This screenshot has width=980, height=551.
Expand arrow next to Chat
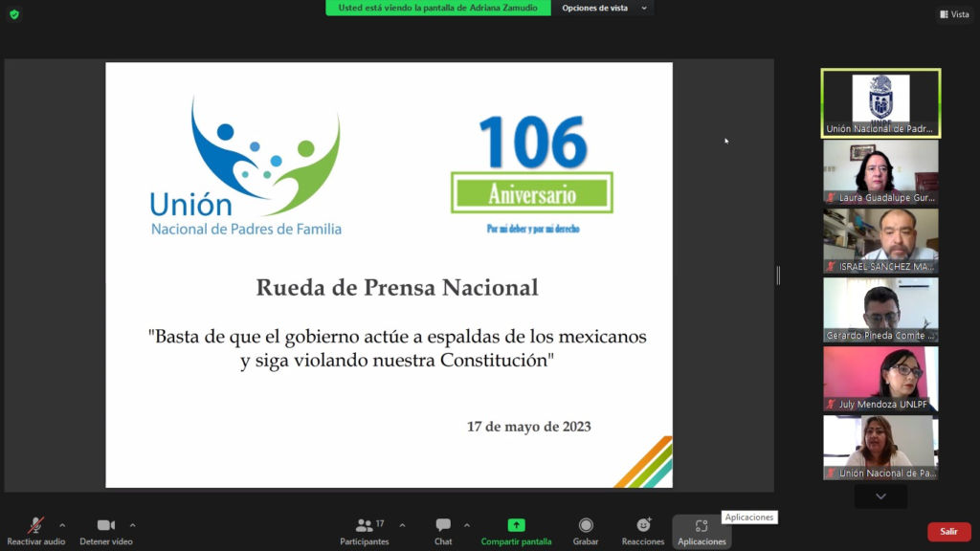[x=467, y=525]
